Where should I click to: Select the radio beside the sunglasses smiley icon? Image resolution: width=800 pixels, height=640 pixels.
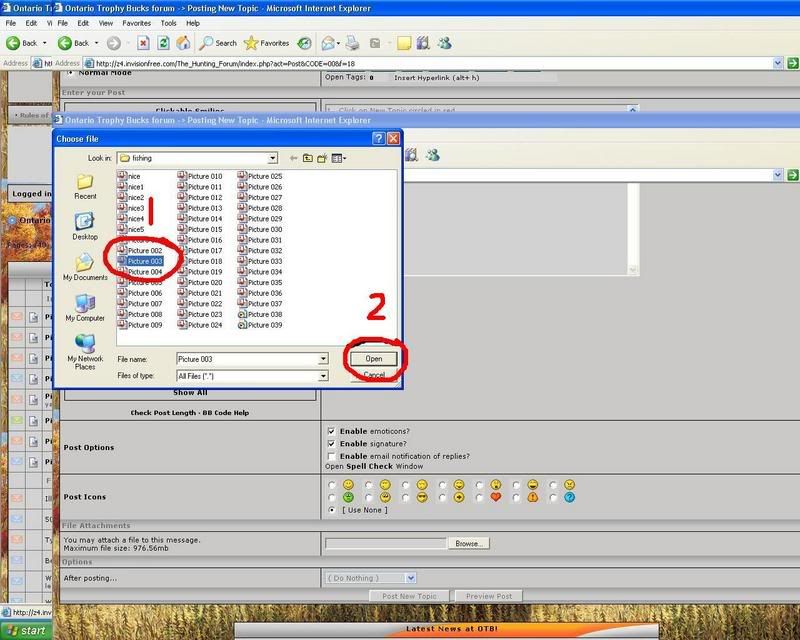(406, 498)
